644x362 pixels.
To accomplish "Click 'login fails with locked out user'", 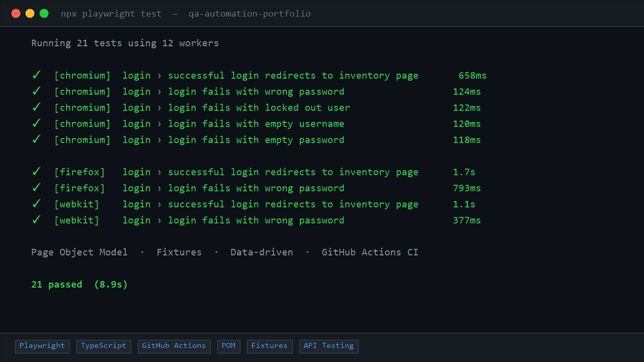I will click(x=259, y=108).
